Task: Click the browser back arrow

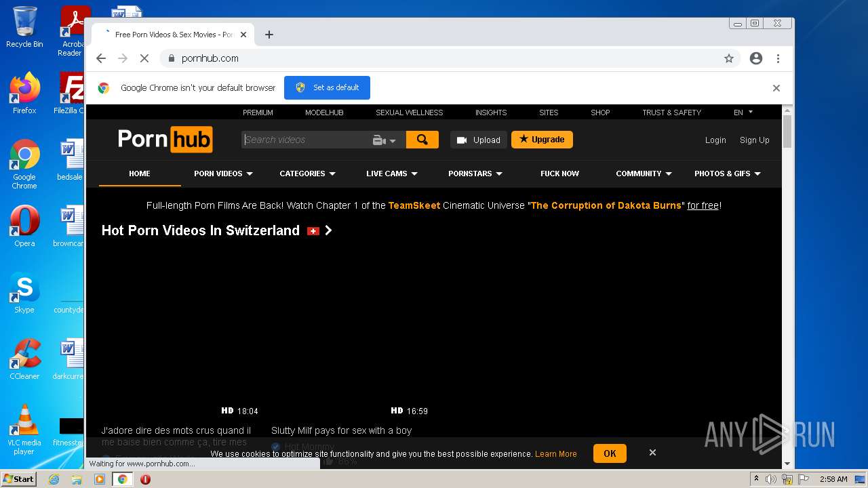Action: pos(101,58)
